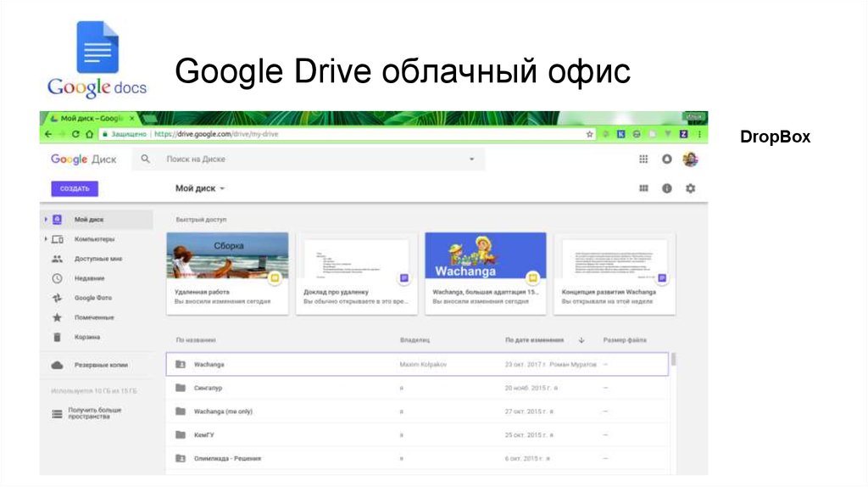Open the browser home page icon
This screenshot has height=487, width=868.
[x=89, y=134]
